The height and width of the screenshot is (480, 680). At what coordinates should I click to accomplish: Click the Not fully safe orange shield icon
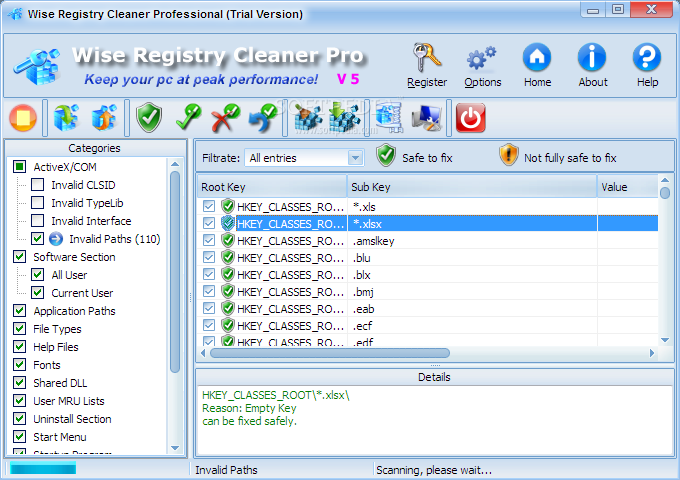click(508, 155)
